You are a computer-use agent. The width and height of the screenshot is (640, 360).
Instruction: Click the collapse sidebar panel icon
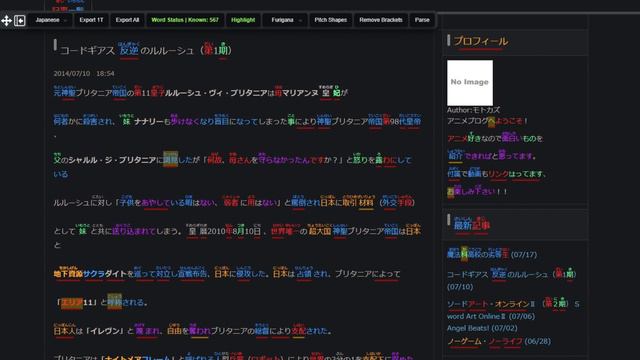[x=20, y=20]
